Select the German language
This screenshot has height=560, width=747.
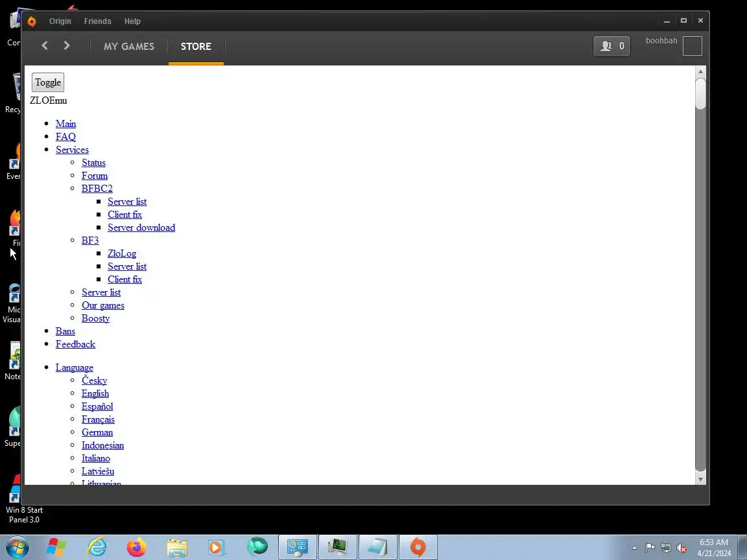[x=97, y=432]
